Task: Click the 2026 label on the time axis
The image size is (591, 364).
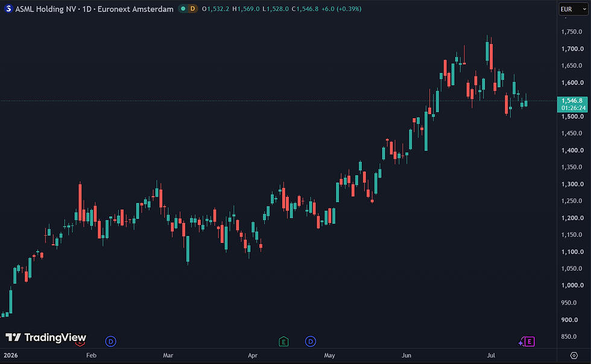Action: [x=11, y=356]
